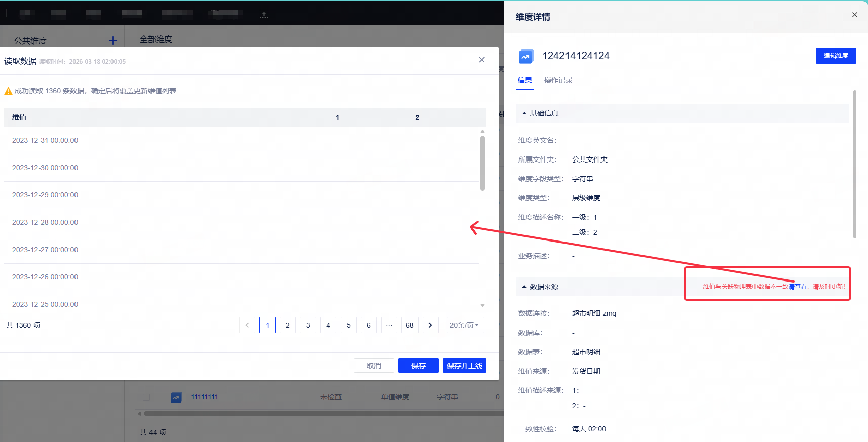868x442 pixels.
Task: Click the 编辑维度 button
Action: click(x=836, y=56)
